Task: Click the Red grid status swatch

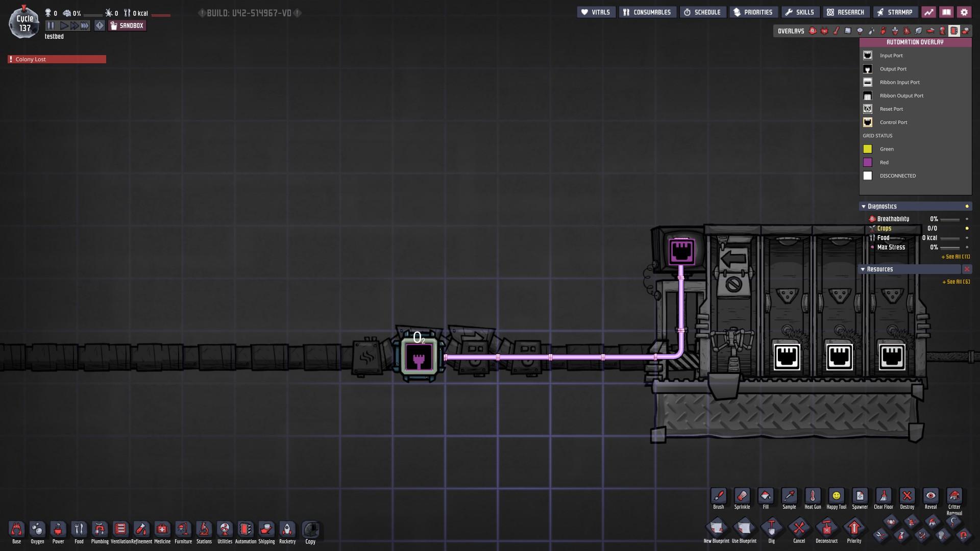Action: coord(868,162)
